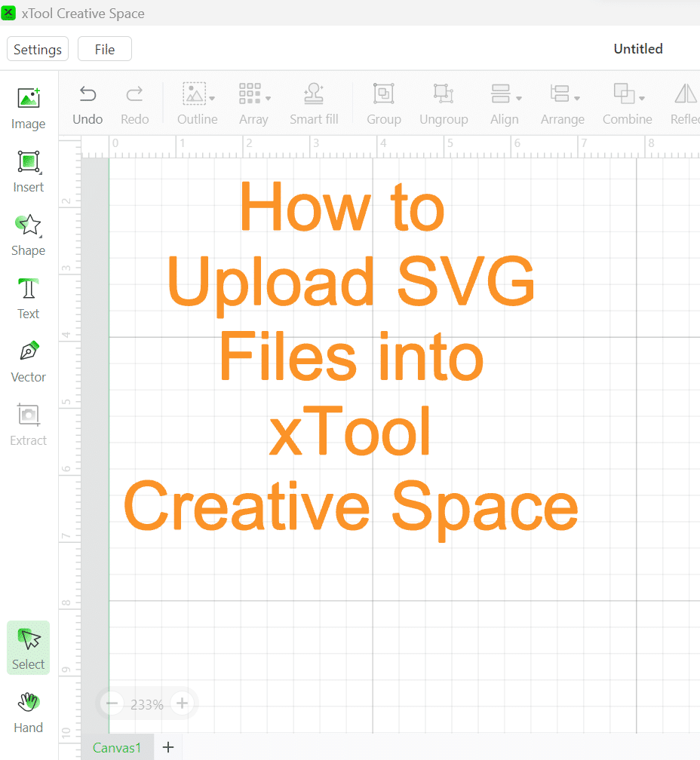700x760 pixels.
Task: Choose the Smart fill tool
Action: tap(314, 106)
